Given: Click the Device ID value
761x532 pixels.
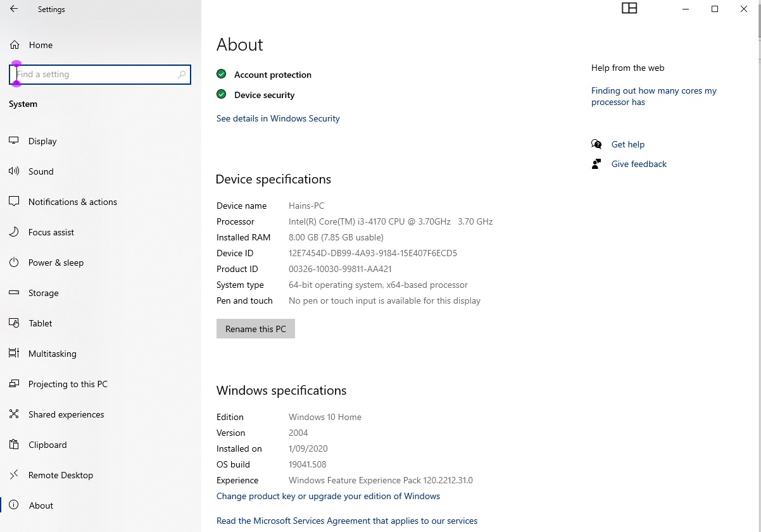Looking at the screenshot, I should (373, 253).
